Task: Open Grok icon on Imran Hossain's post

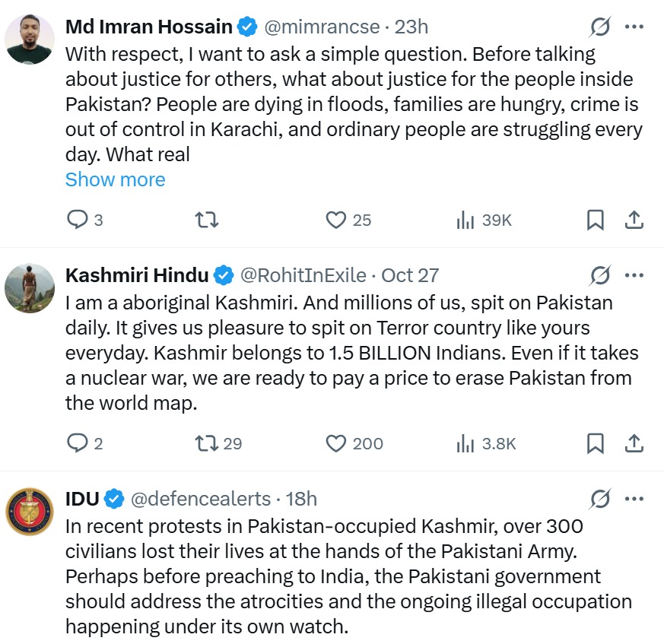Action: [x=600, y=27]
